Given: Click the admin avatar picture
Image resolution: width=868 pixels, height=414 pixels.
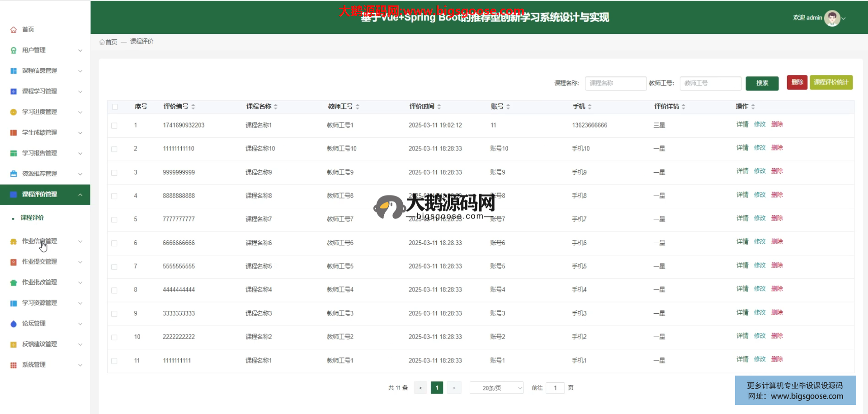Looking at the screenshot, I should tap(832, 18).
